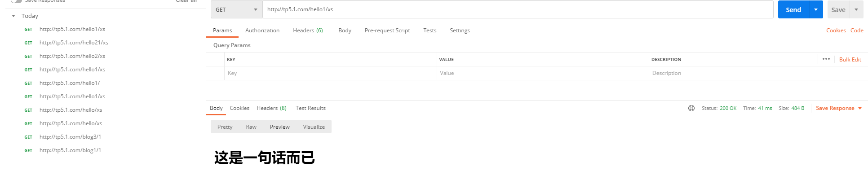The height and width of the screenshot is (175, 868).
Task: Collapse the Today history group
Action: point(13,16)
